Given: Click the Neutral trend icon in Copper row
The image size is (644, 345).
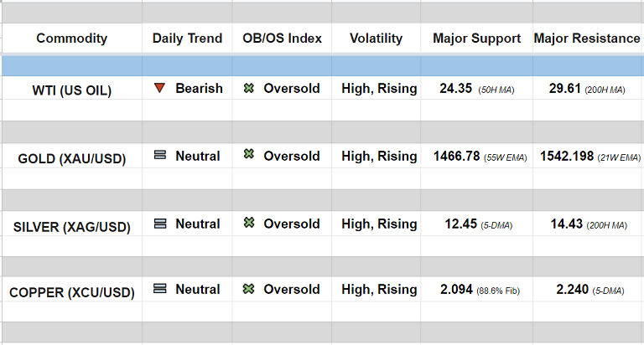Looking at the screenshot, I should [160, 289].
